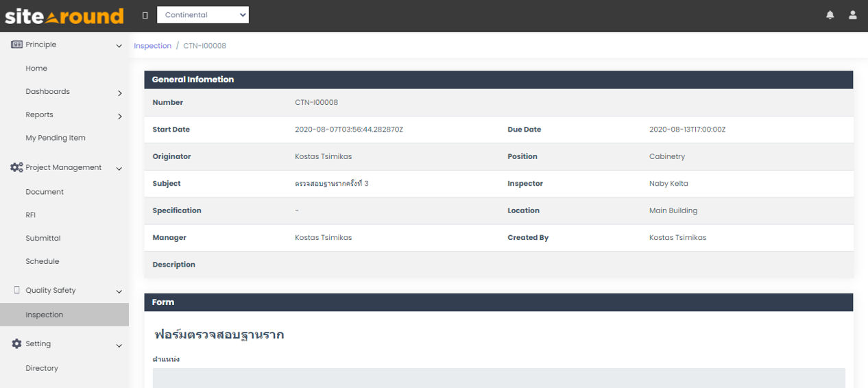
Task: Click the Project Management gears icon
Action: coord(16,167)
